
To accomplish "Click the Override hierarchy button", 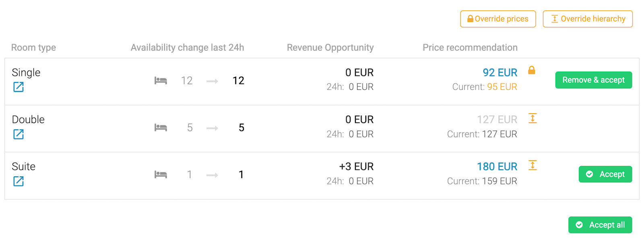I will 588,19.
